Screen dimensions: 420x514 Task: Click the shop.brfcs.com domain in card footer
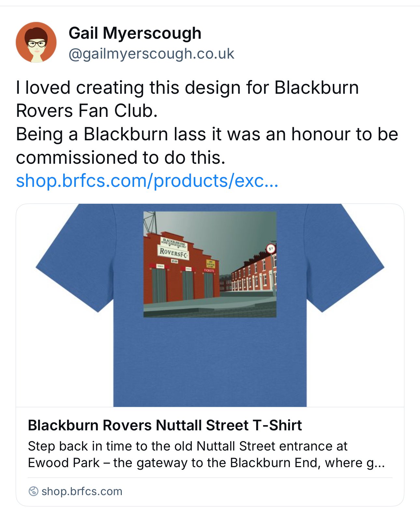click(82, 491)
